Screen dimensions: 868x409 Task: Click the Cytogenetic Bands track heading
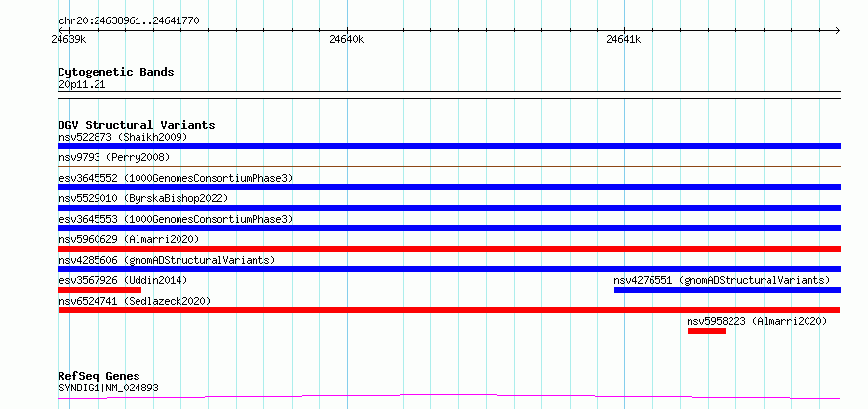tap(116, 72)
